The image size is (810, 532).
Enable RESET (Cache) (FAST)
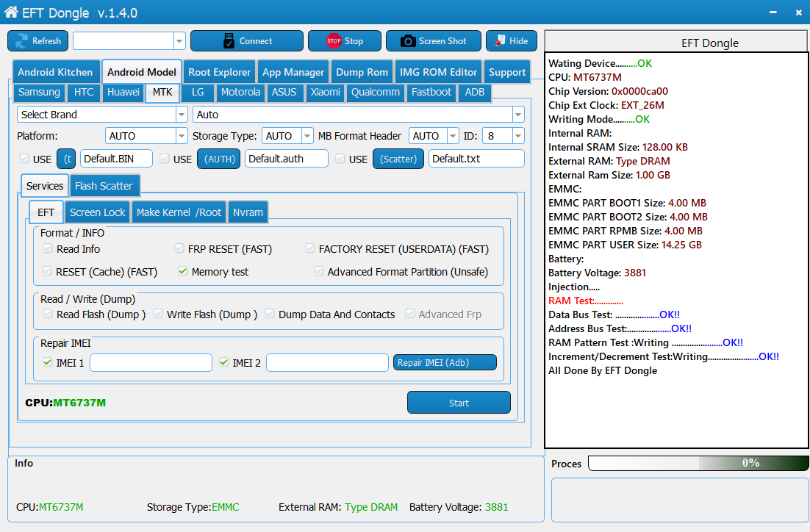(x=47, y=271)
